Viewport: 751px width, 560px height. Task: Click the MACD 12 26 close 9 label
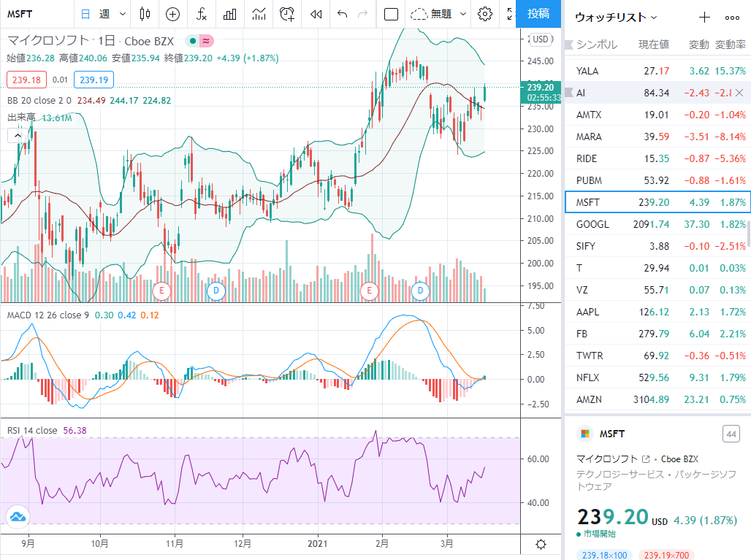48,315
